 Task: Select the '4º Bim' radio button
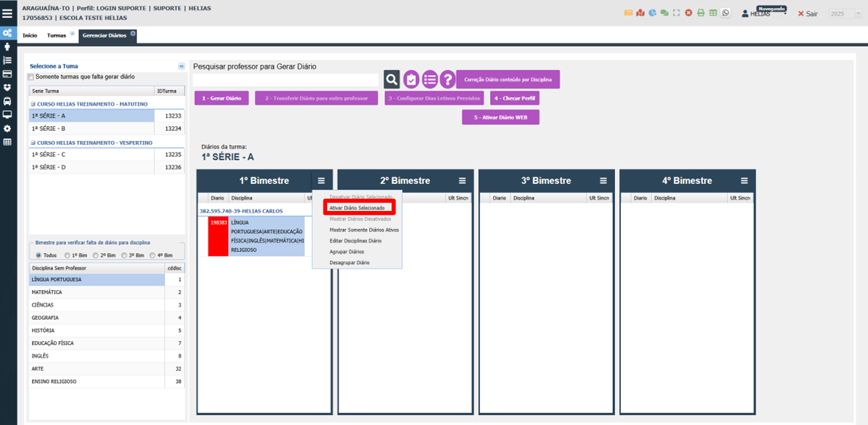click(x=152, y=255)
